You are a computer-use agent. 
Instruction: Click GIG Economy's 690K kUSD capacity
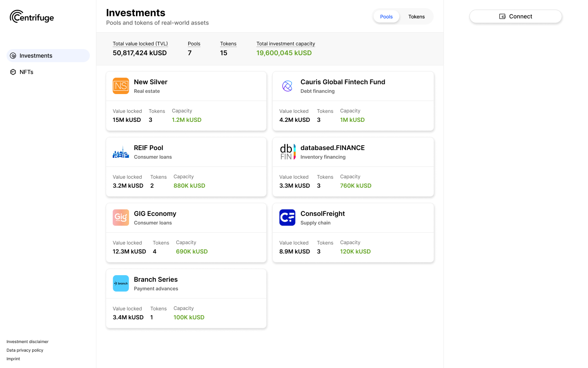(x=192, y=251)
